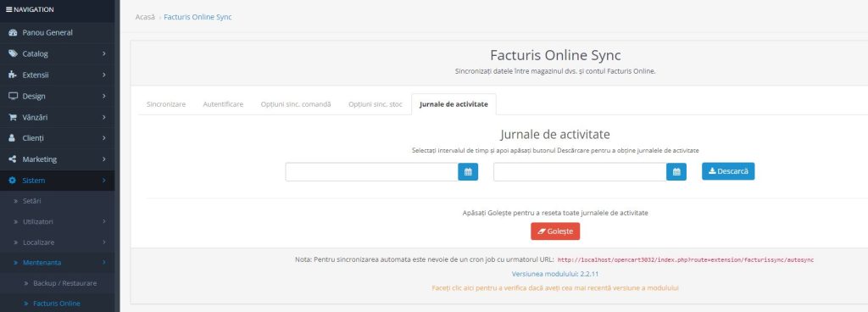
Task: Expand the Utilizatori submenu arrow
Action: pos(104,221)
